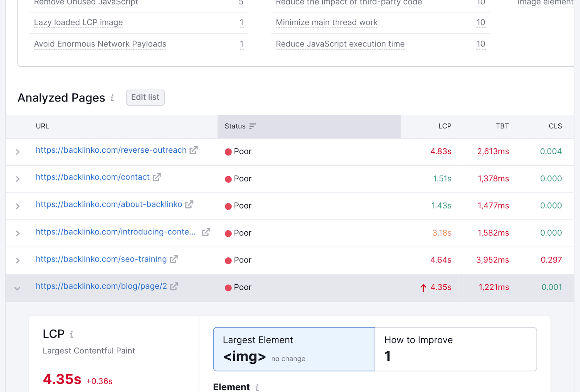Click Poor status in reverse-outreach row
The image size is (580, 392).
(238, 152)
